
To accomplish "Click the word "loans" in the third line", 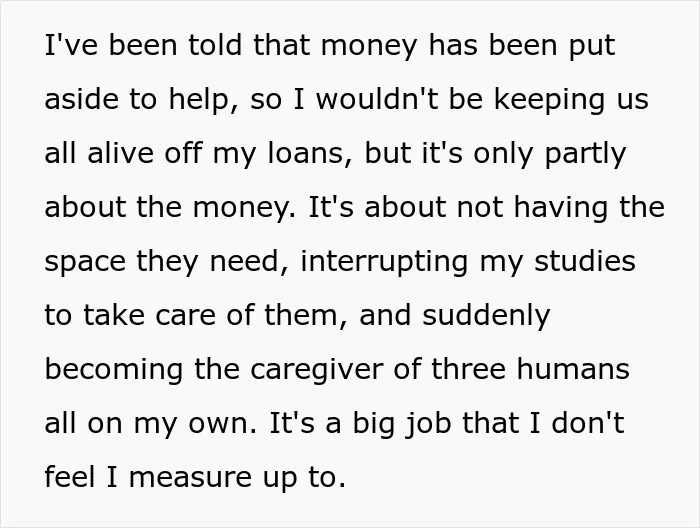I will coord(306,153).
